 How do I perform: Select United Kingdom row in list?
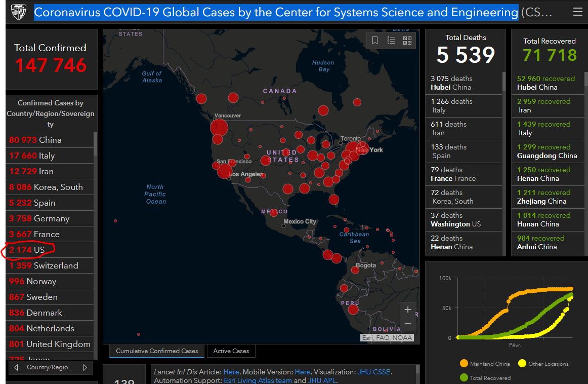[50, 344]
